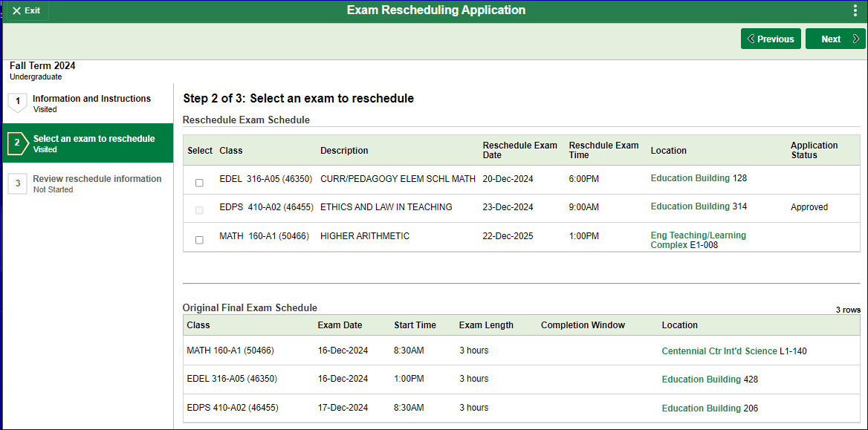Click the step 1 numbered marker icon
868x430 pixels.
(x=17, y=103)
